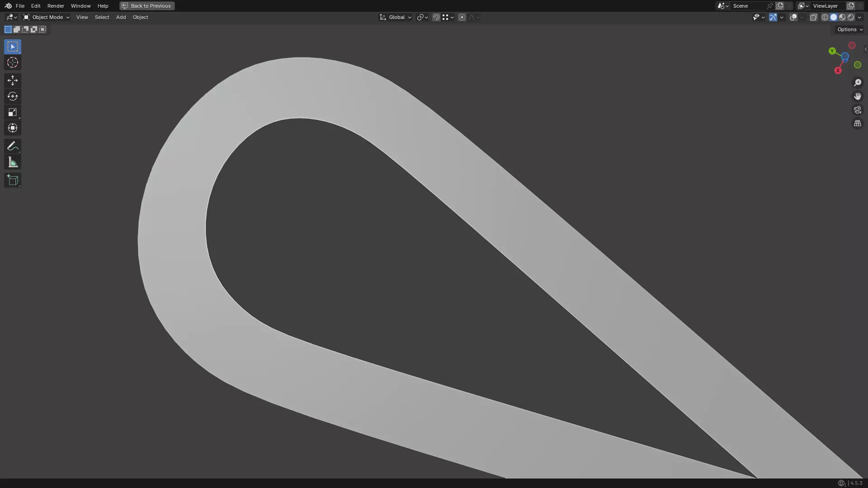This screenshot has width=868, height=488.
Task: Select the Cursor tool in the toolbar
Action: click(12, 63)
